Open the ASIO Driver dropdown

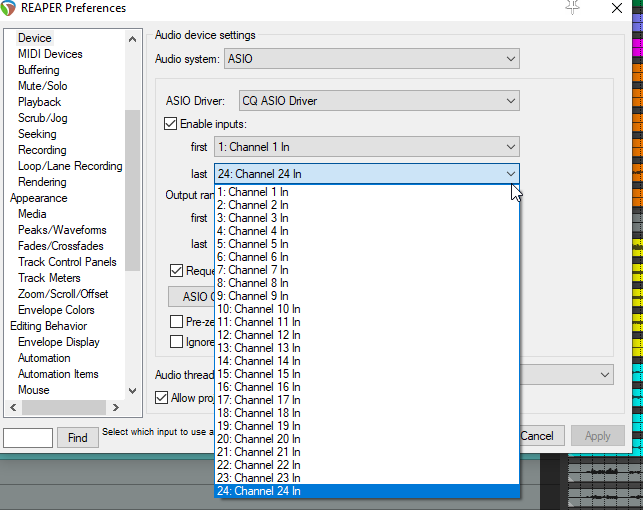379,101
